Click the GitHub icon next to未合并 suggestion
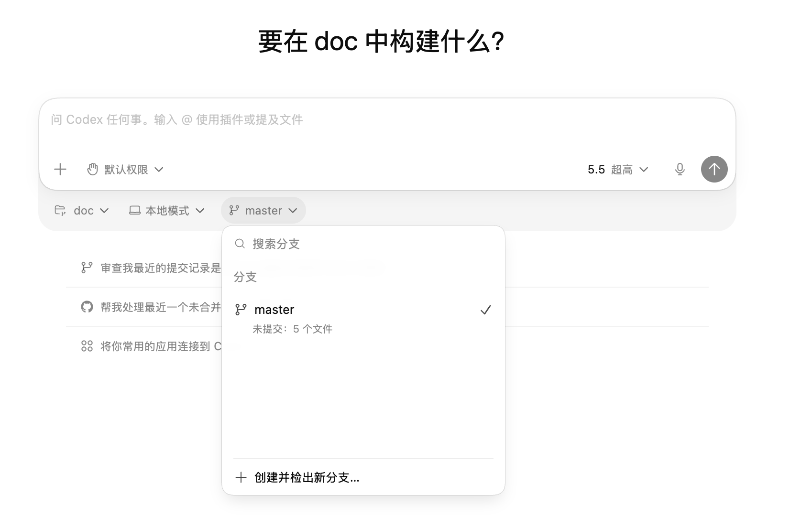Viewport: 812px width, 516px height. (87, 307)
